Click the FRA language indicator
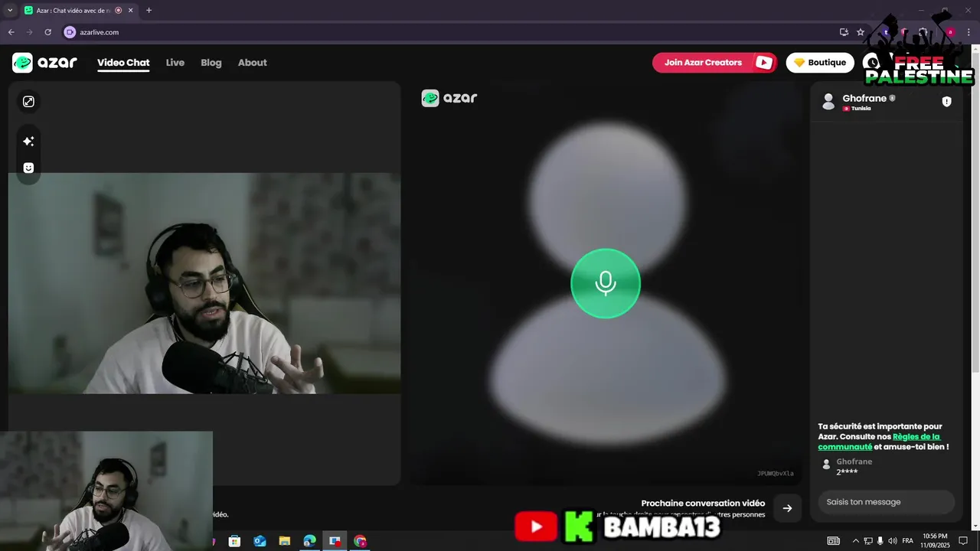 coord(908,541)
